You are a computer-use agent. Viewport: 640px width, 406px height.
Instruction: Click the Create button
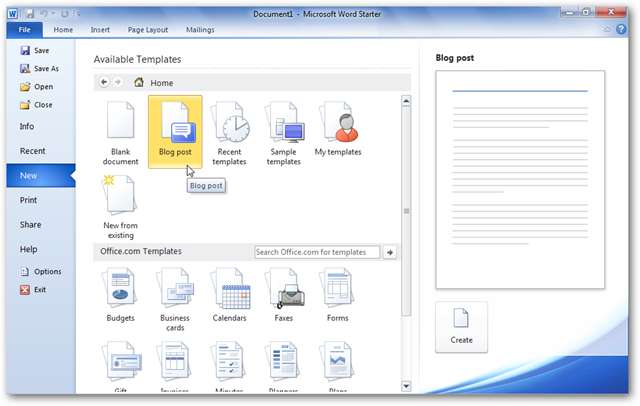pyautogui.click(x=461, y=326)
